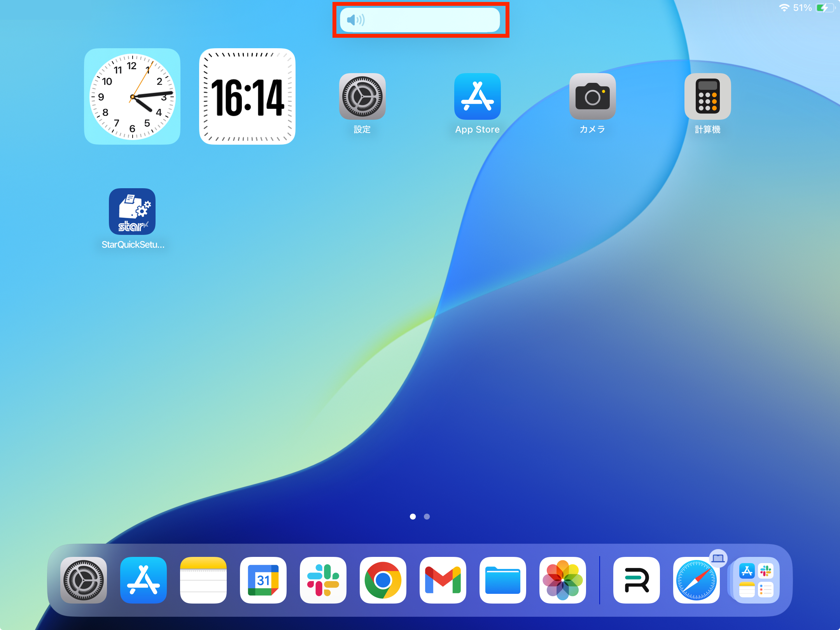Open Gmail from the dock
This screenshot has width=840, height=630.
pos(443,580)
